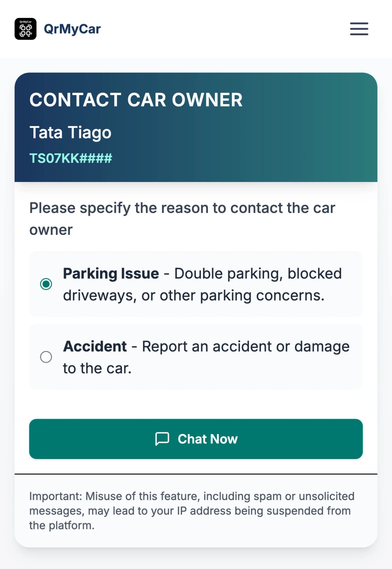
Task: Click the QrMyCar brand name
Action: coord(72,29)
